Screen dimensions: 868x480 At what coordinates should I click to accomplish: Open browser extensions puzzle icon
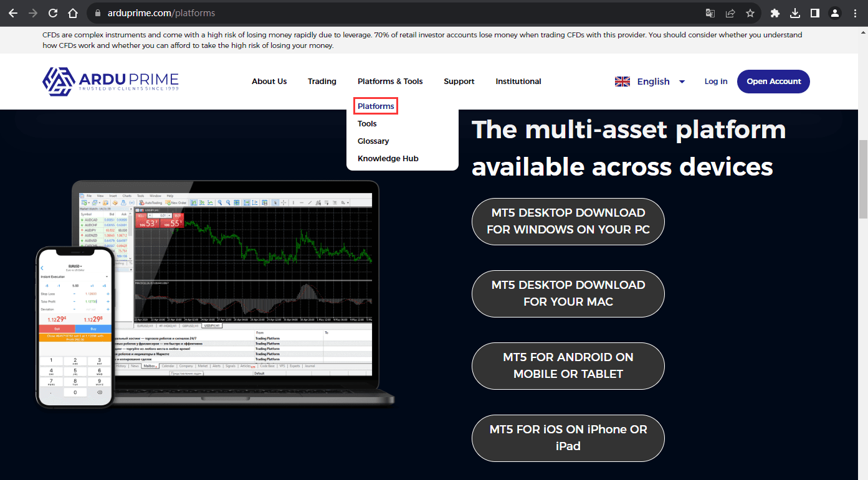pyautogui.click(x=775, y=12)
